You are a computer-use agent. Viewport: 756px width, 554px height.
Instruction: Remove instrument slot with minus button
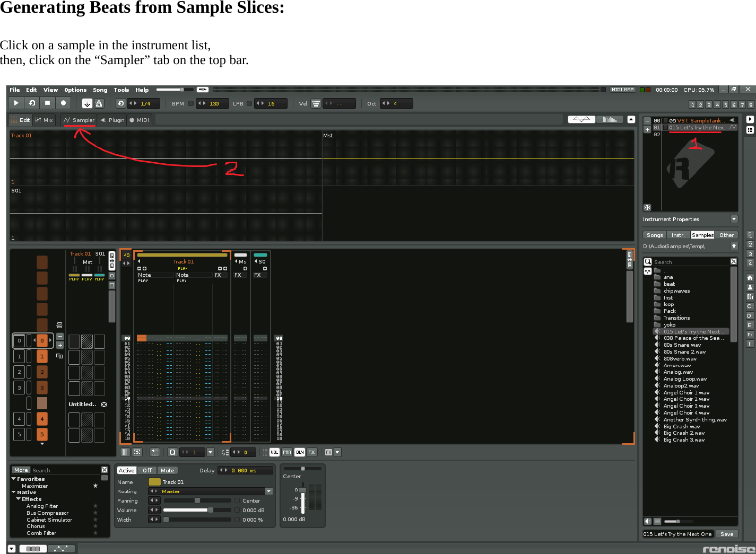[x=647, y=121]
